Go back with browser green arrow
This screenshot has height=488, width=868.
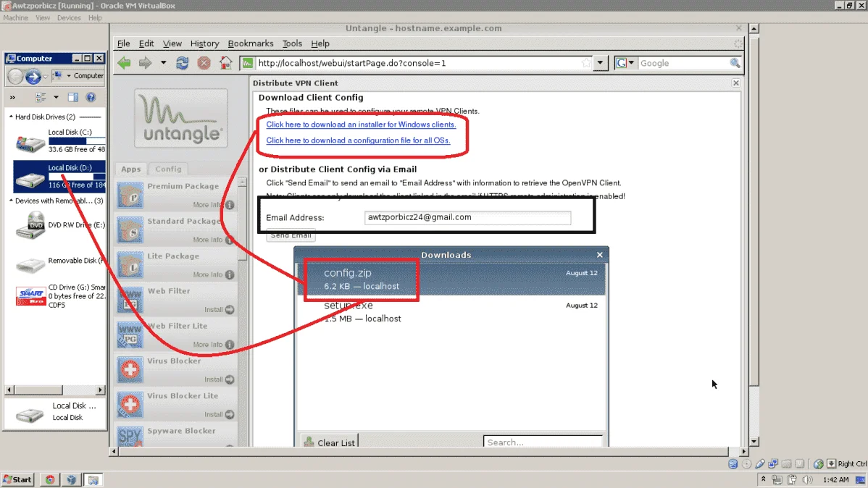point(124,63)
